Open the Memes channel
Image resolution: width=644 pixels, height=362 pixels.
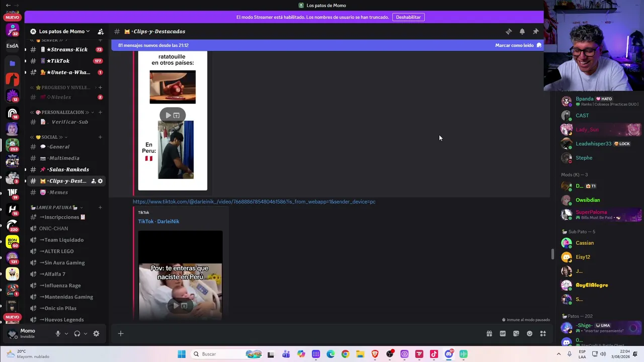click(x=67, y=193)
